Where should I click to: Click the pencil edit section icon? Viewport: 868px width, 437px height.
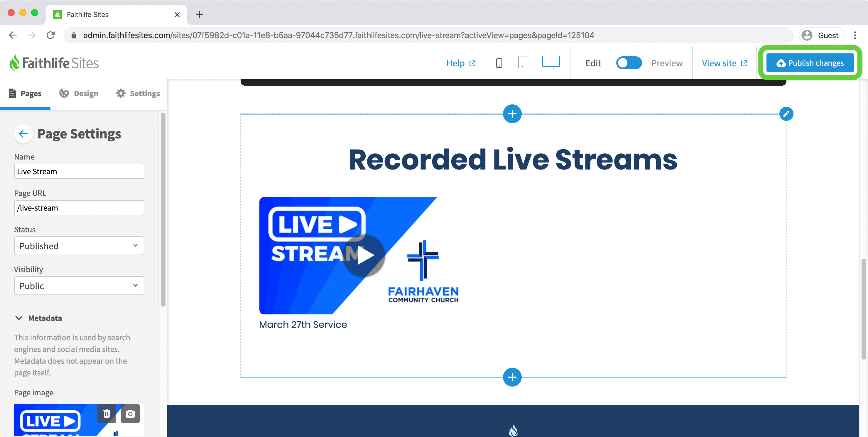click(x=786, y=114)
